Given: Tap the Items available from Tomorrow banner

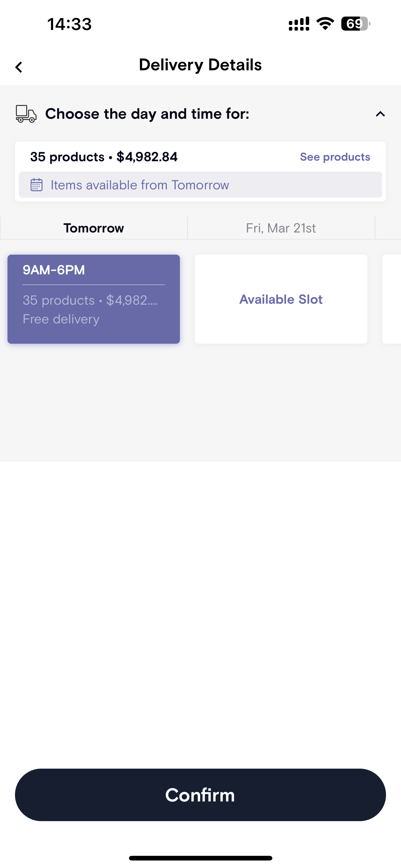Looking at the screenshot, I should [x=200, y=185].
